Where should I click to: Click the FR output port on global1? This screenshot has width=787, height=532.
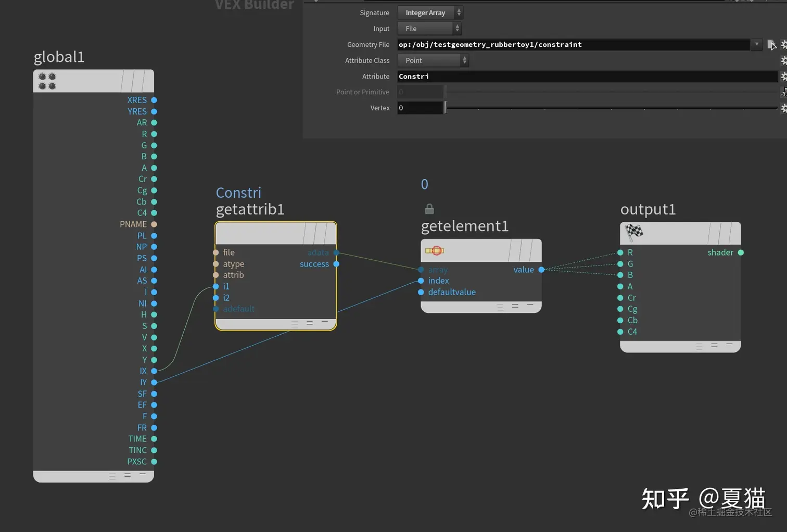[154, 428]
